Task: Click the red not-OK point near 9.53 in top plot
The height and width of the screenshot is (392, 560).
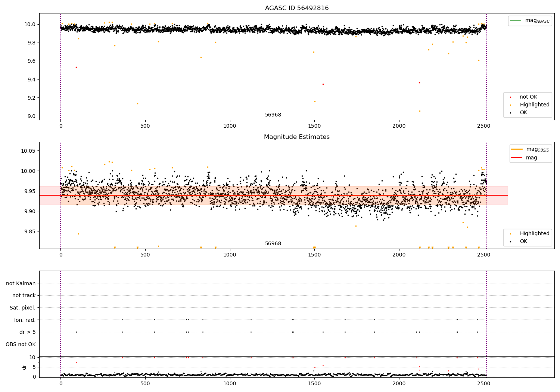Action: (76, 67)
